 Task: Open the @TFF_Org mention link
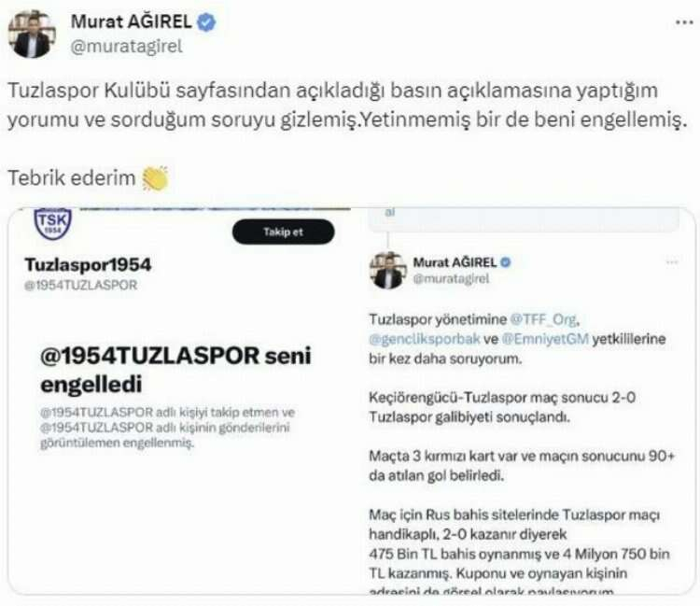point(544,319)
